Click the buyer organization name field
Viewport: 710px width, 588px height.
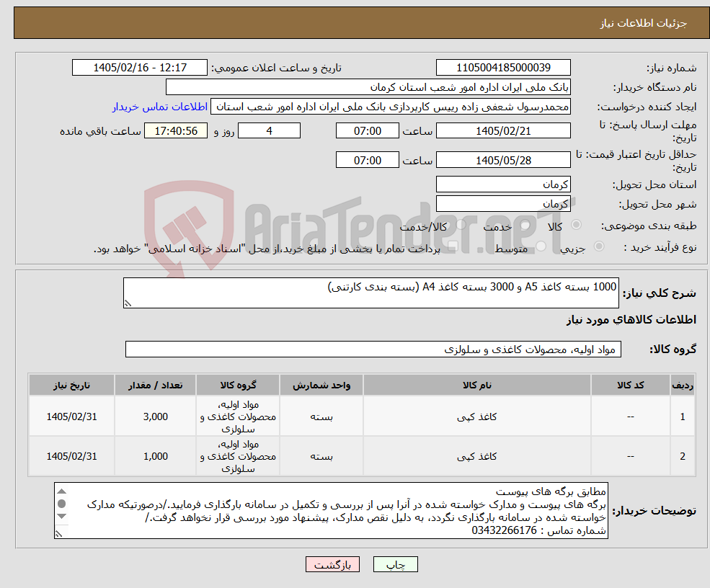click(x=368, y=87)
